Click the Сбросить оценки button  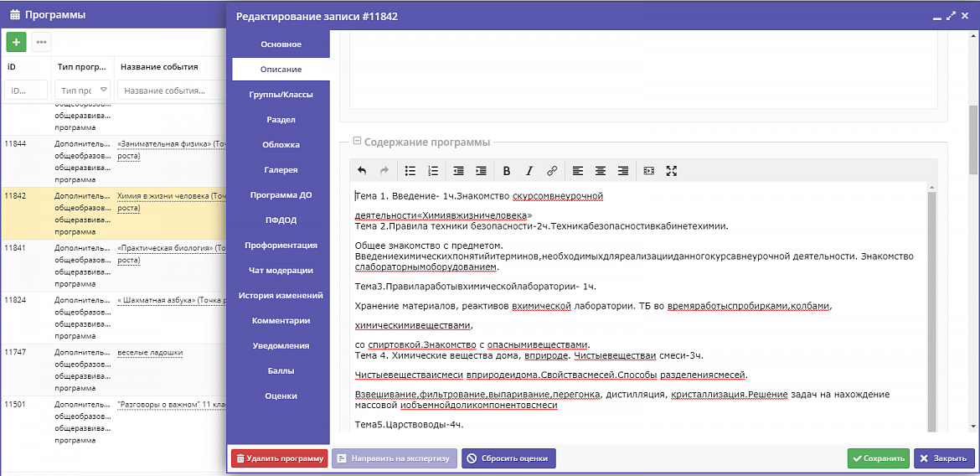(508, 458)
